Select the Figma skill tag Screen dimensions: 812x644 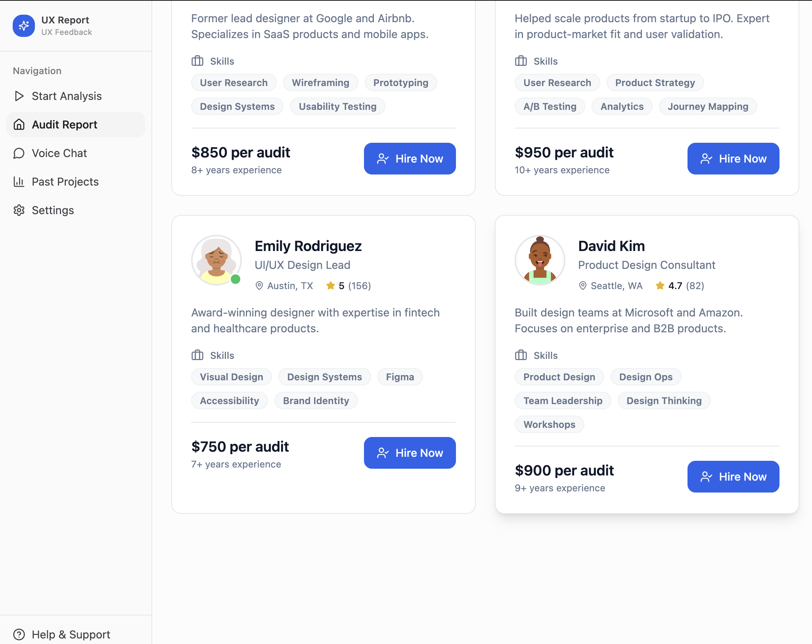400,377
